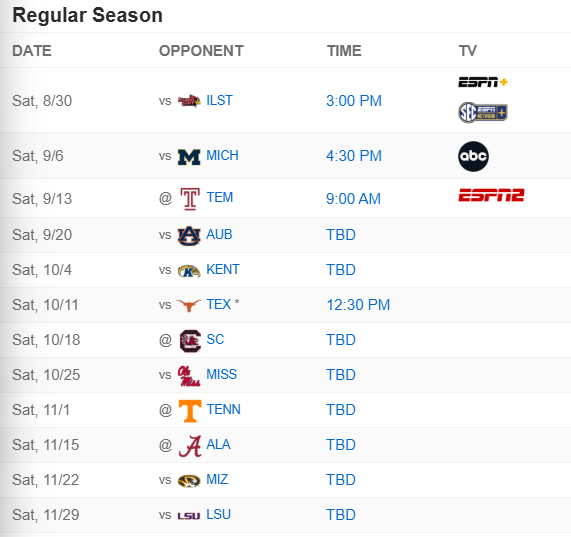Screen dimensions: 571x537
Task: Open the Alabama script A logo
Action: click(190, 446)
